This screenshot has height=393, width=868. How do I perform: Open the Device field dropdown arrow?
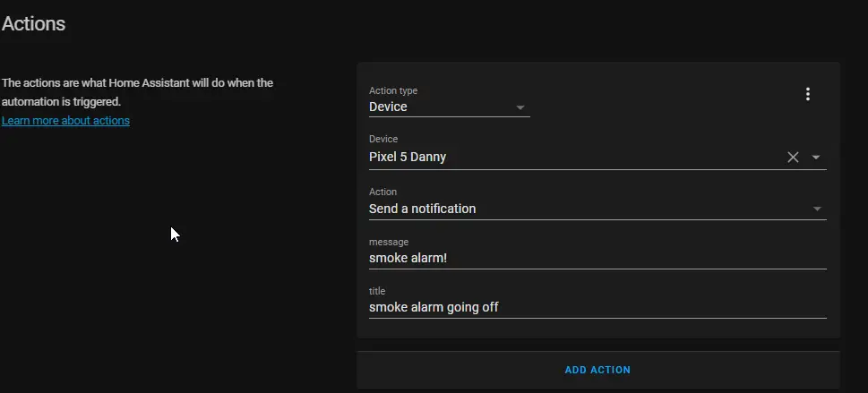click(815, 158)
